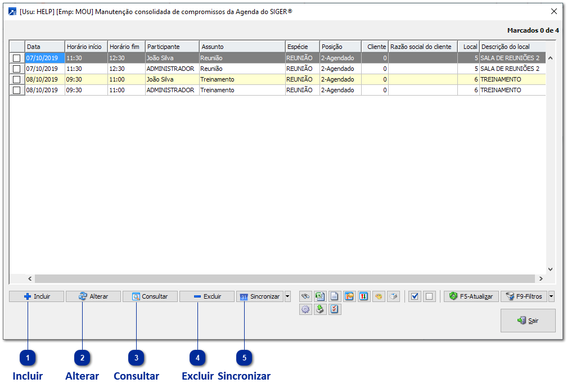Click the Alterar button
The width and height of the screenshot is (576, 392).
tap(93, 296)
